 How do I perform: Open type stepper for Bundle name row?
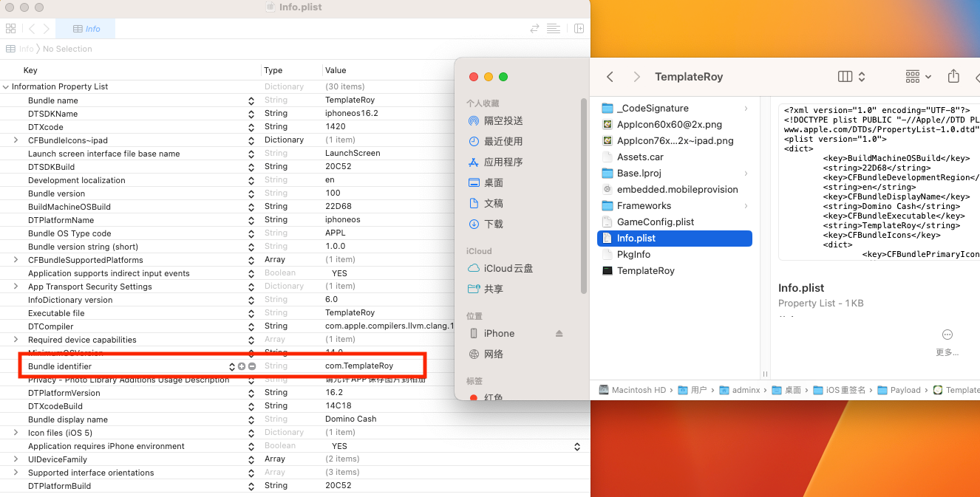(251, 100)
